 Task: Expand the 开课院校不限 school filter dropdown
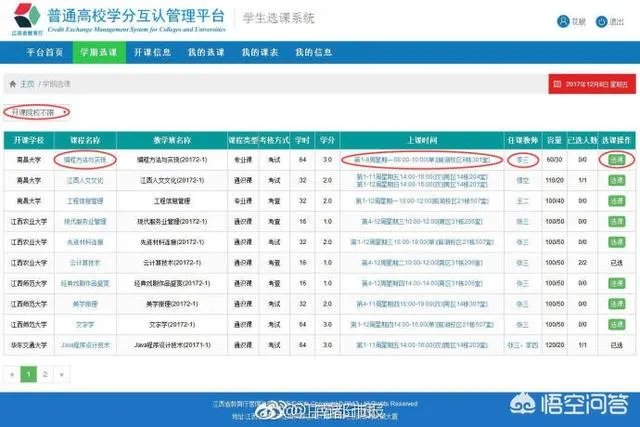(x=37, y=112)
